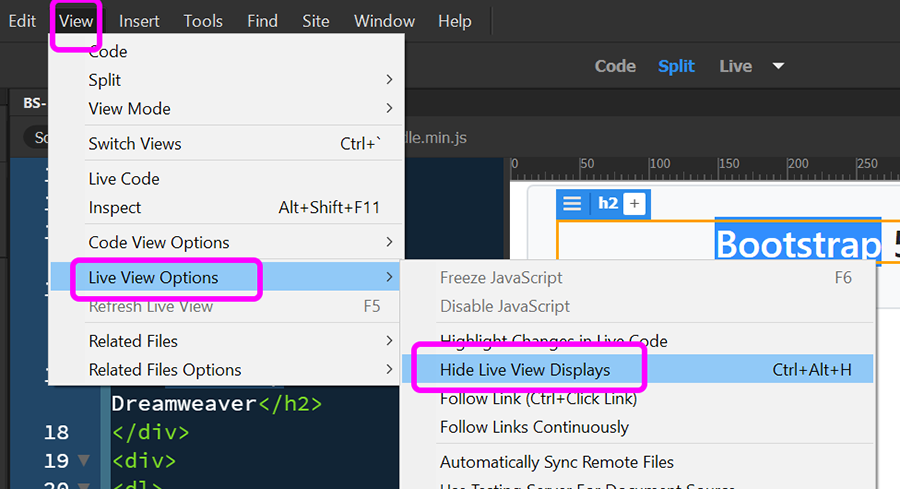Click line number 18 in code gutter
The width and height of the screenshot is (900, 489).
[x=56, y=432]
